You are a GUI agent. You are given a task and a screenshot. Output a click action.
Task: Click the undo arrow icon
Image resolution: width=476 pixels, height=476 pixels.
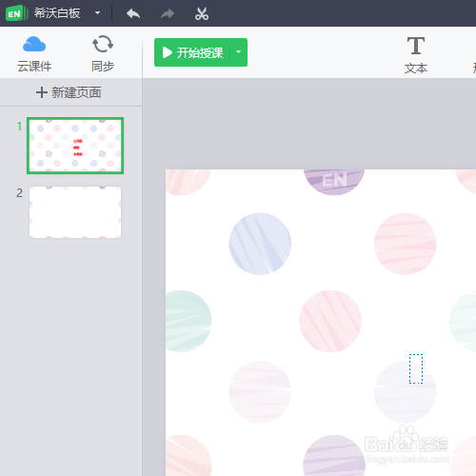pyautogui.click(x=133, y=13)
